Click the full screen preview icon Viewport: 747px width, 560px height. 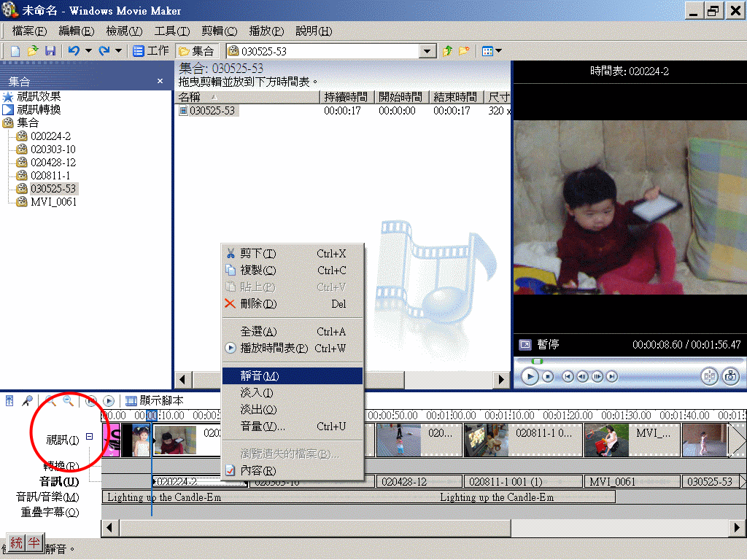[x=525, y=345]
